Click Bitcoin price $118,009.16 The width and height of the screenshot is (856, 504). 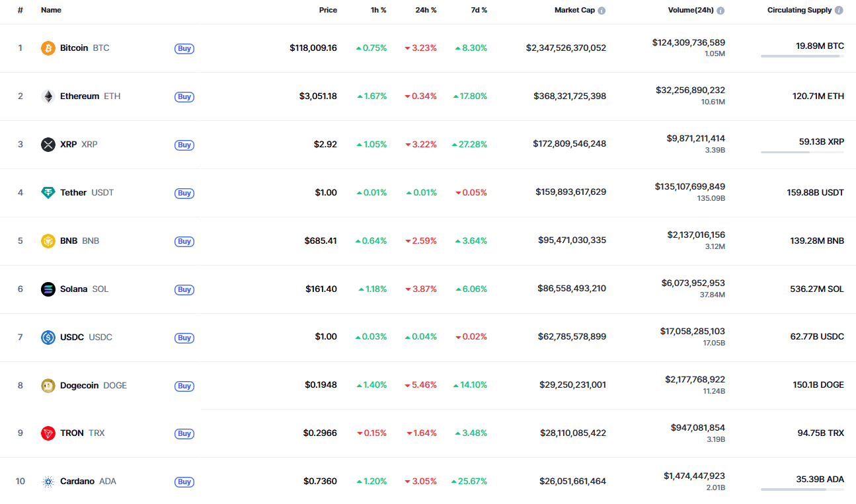313,48
